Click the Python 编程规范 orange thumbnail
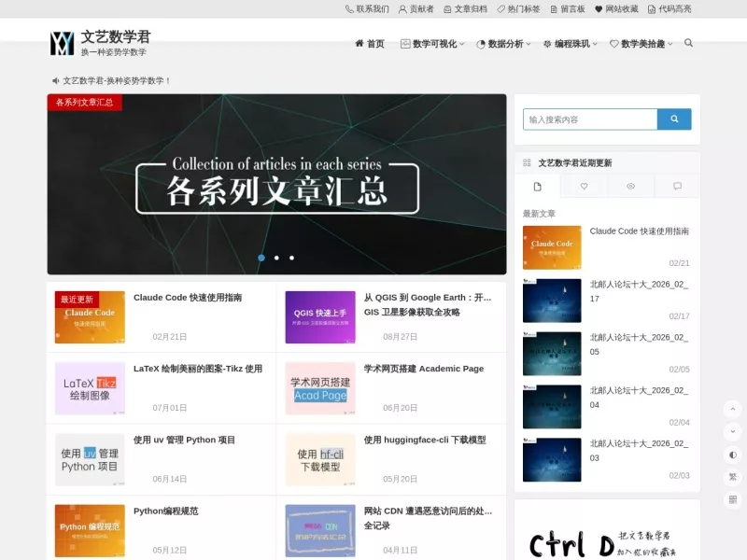The width and height of the screenshot is (747, 560). 90,530
